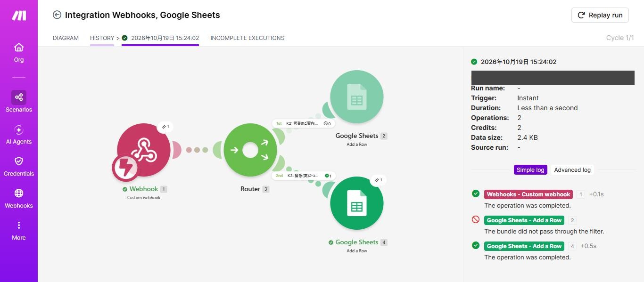644x282 pixels.
Task: Click the Custom webhook caption under Webhook
Action: coord(144,198)
